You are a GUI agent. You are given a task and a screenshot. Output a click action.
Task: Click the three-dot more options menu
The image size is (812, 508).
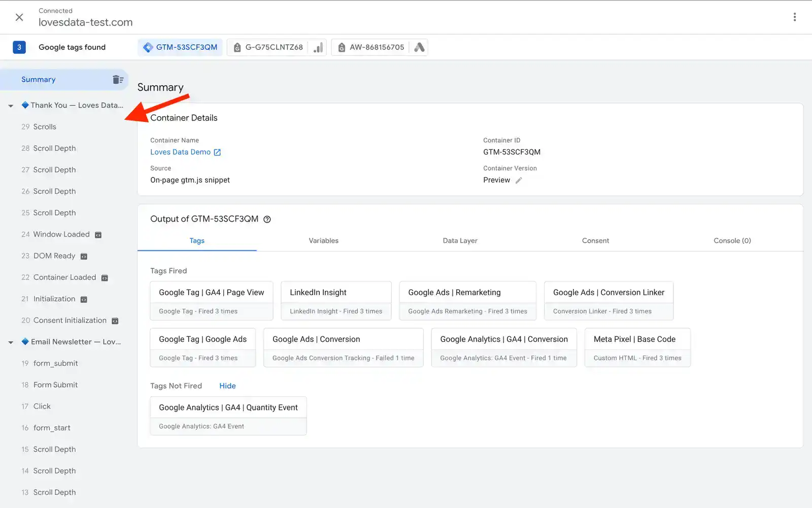pos(794,17)
